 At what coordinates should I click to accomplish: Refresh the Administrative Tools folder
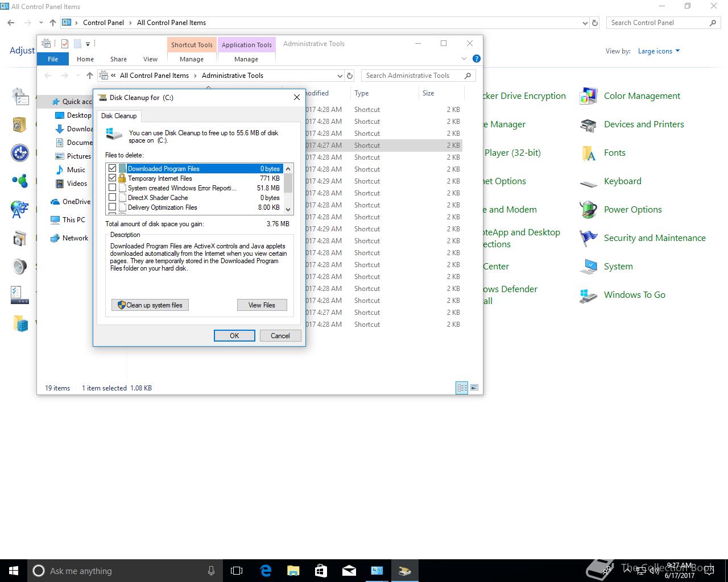pos(350,76)
